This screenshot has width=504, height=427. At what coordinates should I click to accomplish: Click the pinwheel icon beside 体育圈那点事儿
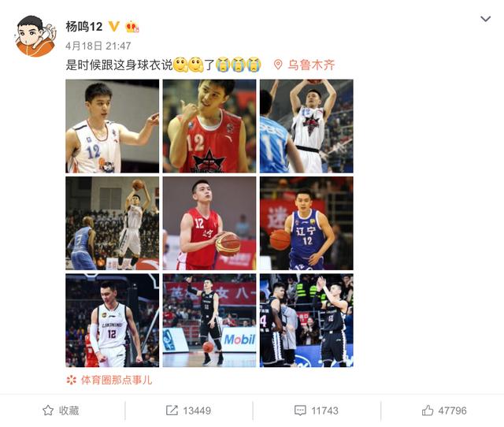(x=71, y=380)
